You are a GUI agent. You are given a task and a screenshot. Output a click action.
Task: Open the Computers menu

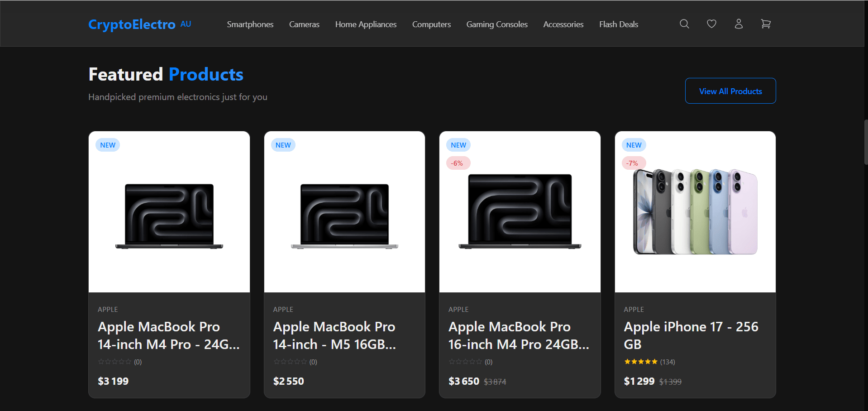click(431, 24)
